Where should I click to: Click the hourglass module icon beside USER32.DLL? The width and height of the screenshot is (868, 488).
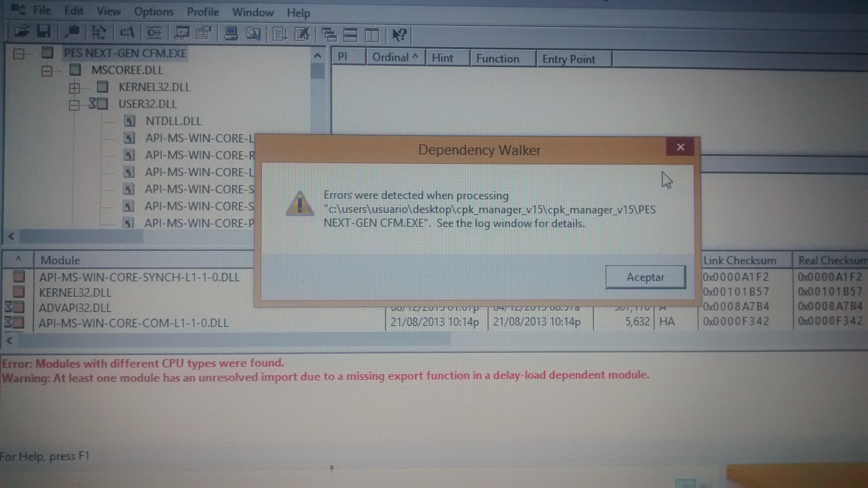click(x=98, y=104)
